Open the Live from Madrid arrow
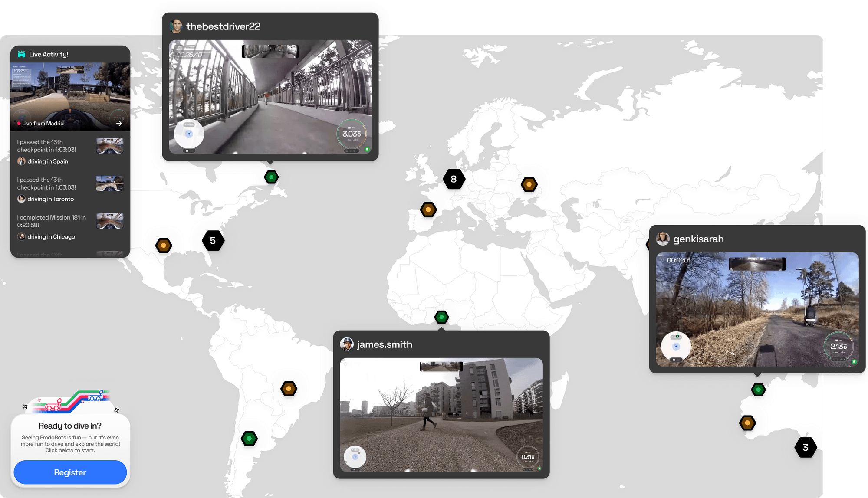The width and height of the screenshot is (868, 498). pos(119,124)
